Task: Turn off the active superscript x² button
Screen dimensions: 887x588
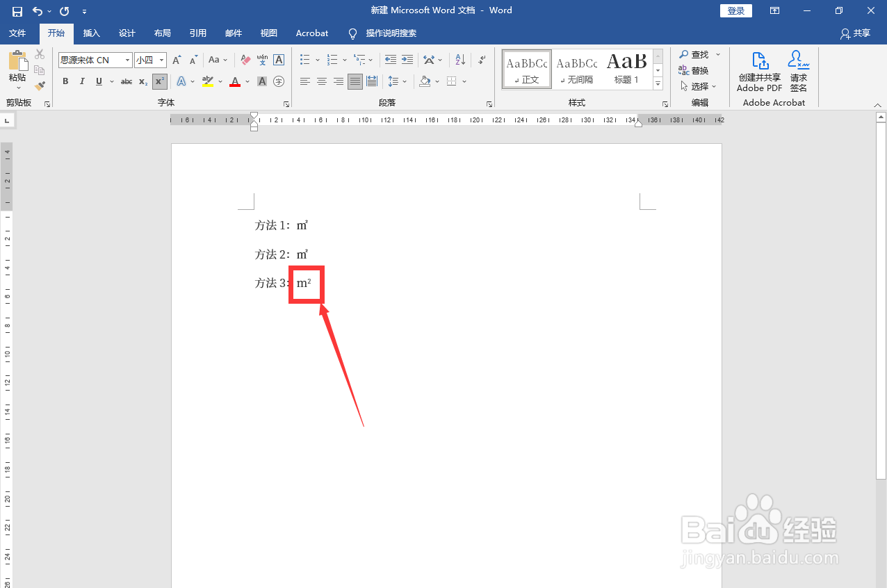Action: [160, 81]
